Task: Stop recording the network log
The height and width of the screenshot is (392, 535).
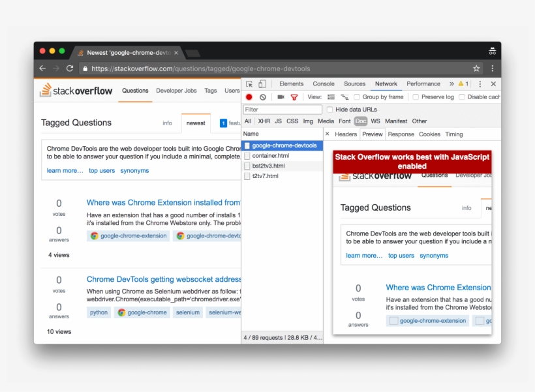Action: coord(249,97)
